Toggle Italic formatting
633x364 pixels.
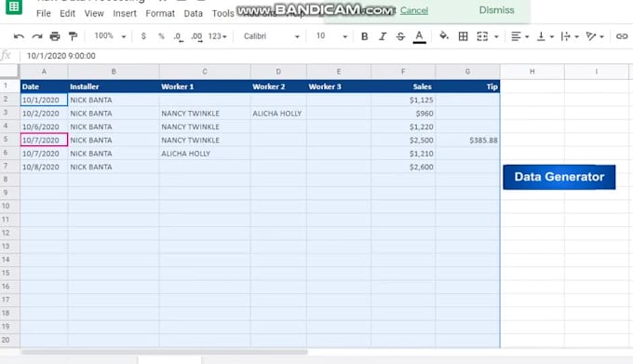[x=383, y=36]
